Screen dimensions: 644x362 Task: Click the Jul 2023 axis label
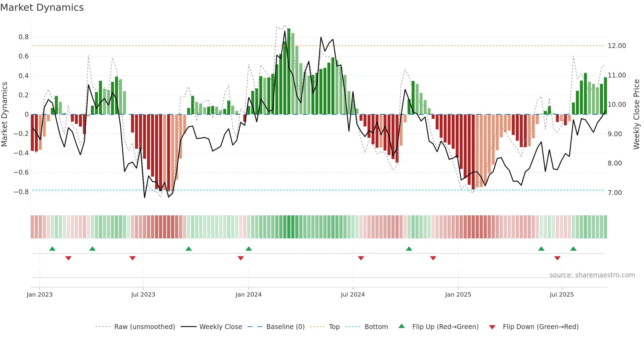pos(143,294)
